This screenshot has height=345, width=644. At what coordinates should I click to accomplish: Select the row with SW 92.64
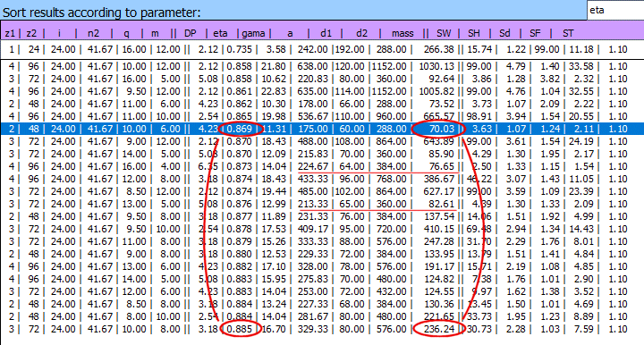(x=322, y=79)
